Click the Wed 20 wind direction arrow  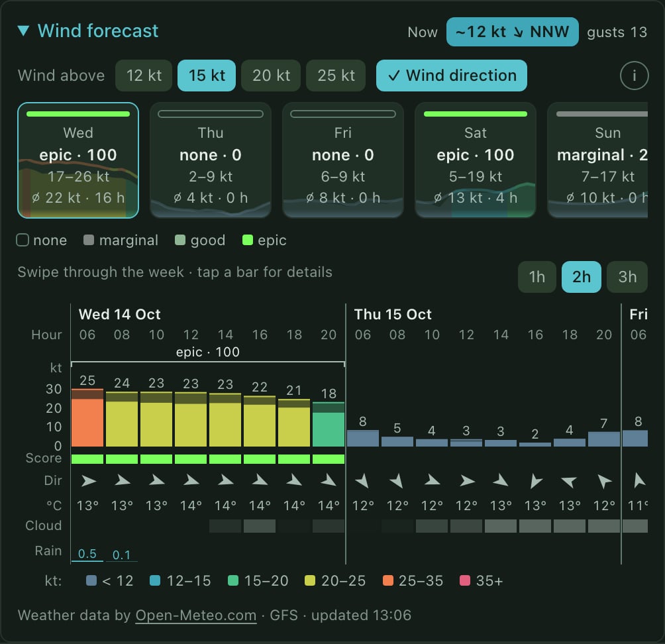pos(329,480)
